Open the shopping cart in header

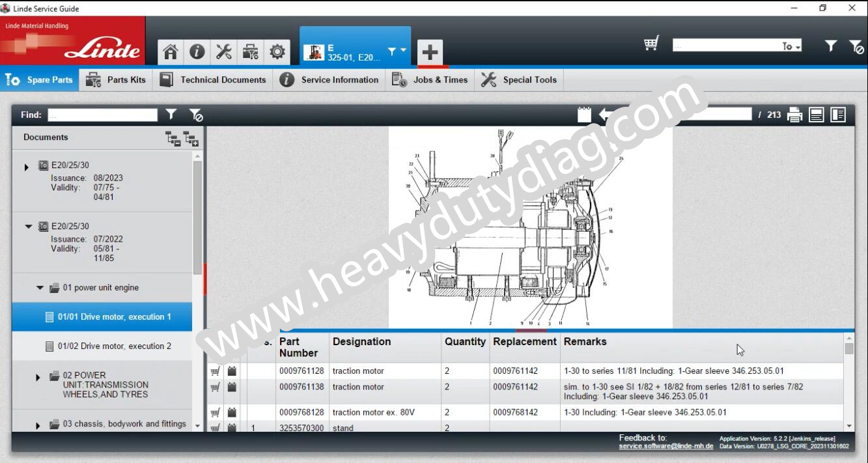tap(651, 44)
